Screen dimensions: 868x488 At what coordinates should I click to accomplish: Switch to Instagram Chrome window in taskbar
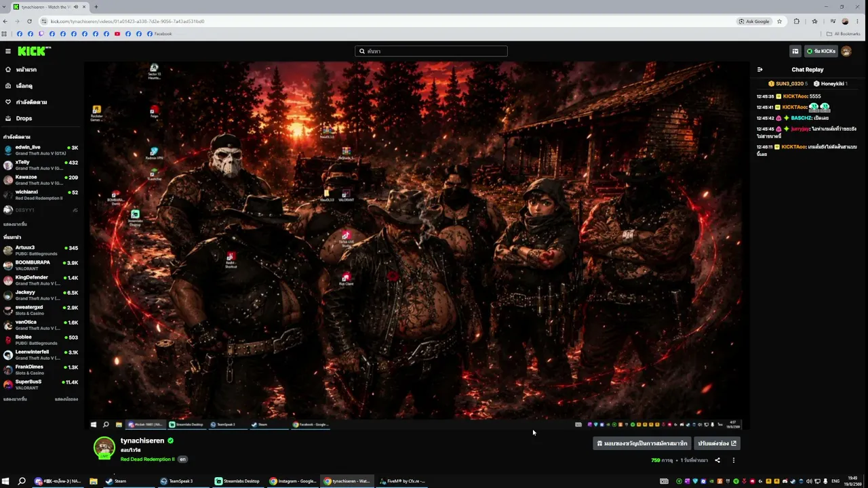click(293, 481)
